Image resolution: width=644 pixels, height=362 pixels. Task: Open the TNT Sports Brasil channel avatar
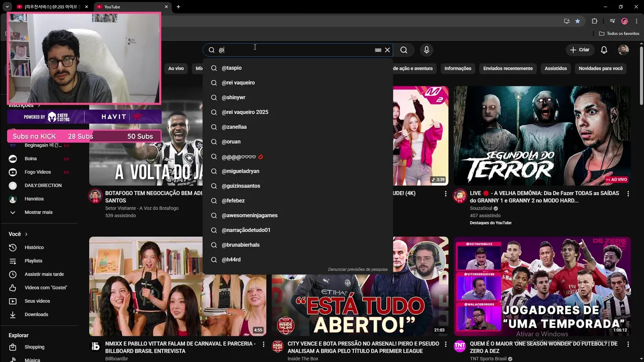(x=460, y=346)
